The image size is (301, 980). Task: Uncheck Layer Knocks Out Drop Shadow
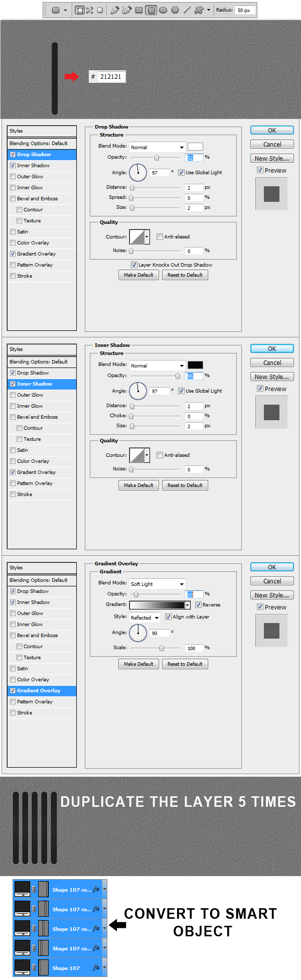click(134, 265)
